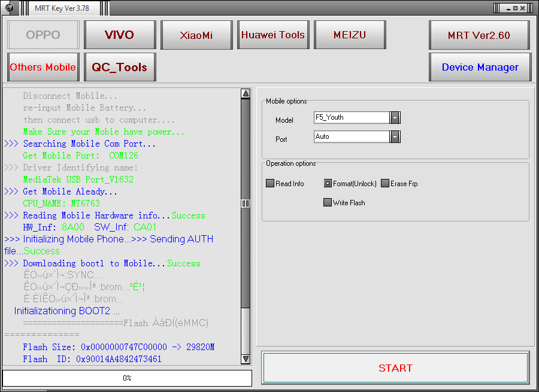539x392 pixels.
Task: Open Huawei Tools section
Action: pos(273,35)
